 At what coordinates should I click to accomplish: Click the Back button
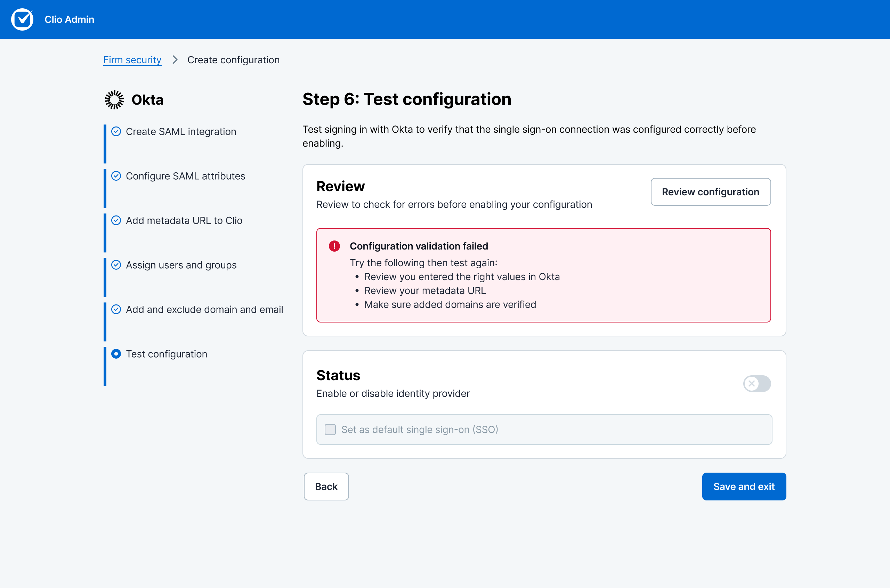click(x=326, y=487)
